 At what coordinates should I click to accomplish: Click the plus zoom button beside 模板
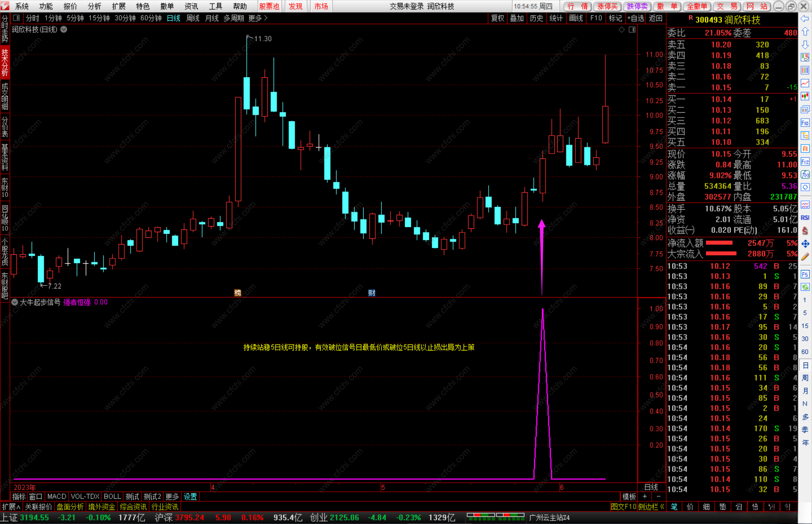tap(645, 497)
